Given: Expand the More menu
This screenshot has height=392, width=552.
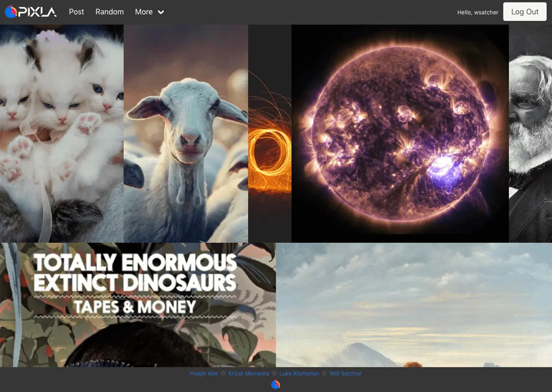Looking at the screenshot, I should pyautogui.click(x=149, y=12).
